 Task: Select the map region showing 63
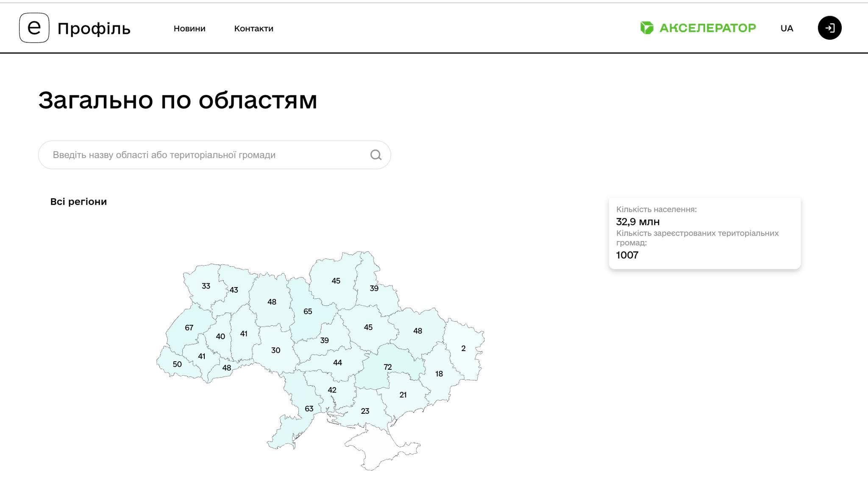309,408
